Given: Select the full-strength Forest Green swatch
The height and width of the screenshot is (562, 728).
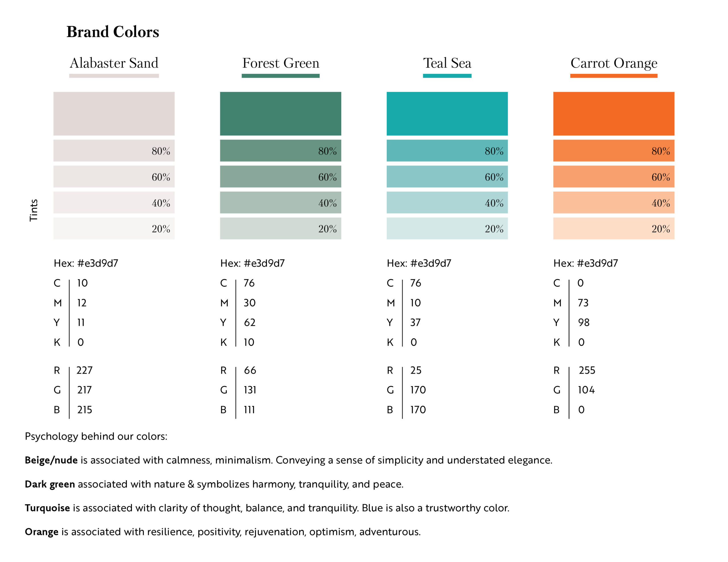Looking at the screenshot, I should (280, 114).
